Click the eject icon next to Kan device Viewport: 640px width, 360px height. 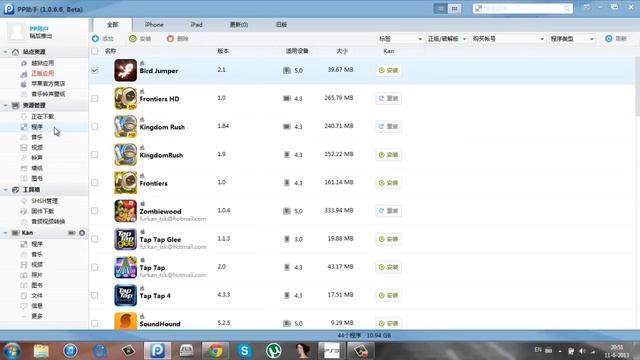coord(82,233)
